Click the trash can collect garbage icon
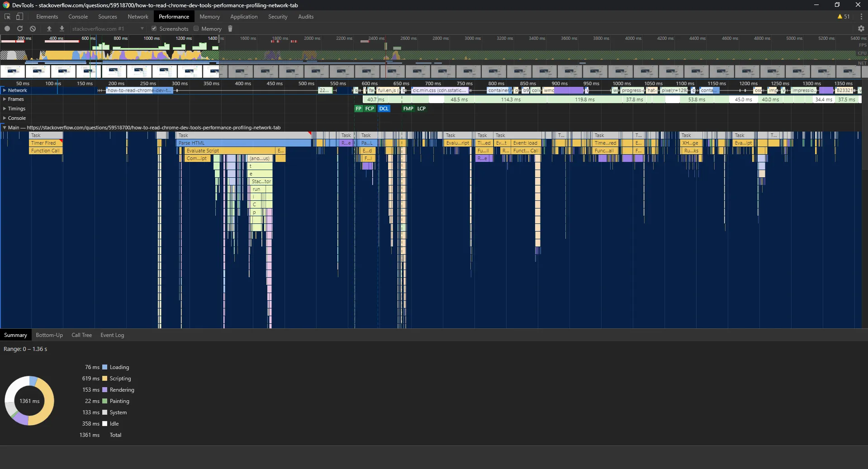Screen dimensions: 868x469 (x=230, y=28)
